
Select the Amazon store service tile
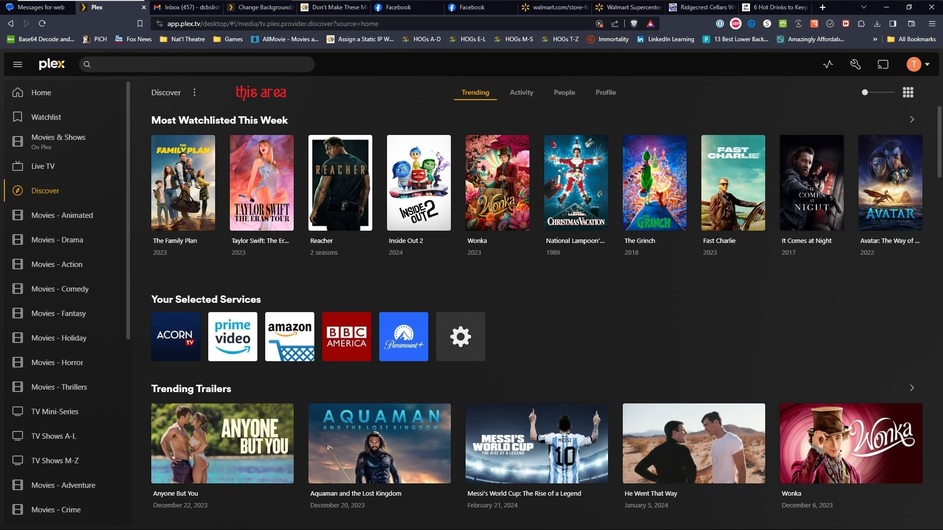290,336
